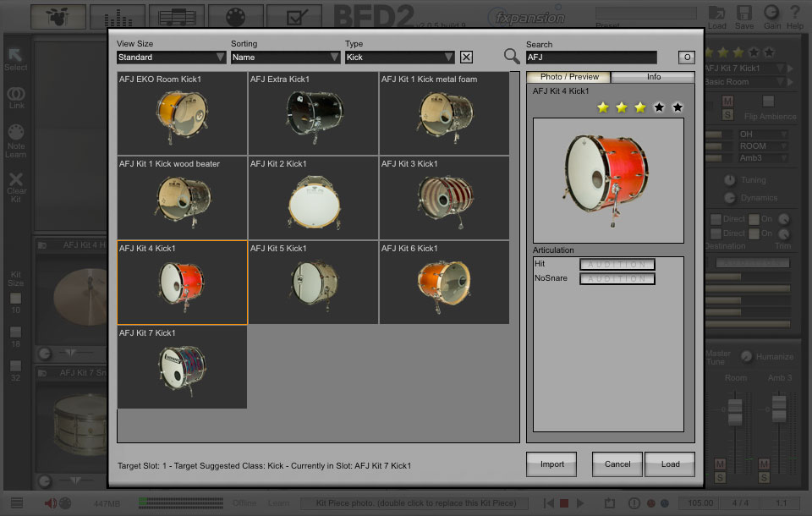Click the AFJ Kit 7 Sn slot folder icon
The height and width of the screenshot is (516, 812).
43,373
